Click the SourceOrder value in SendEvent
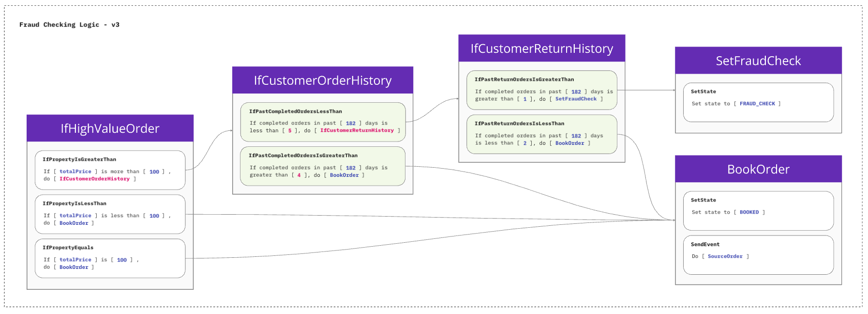868x314 pixels. coord(725,256)
